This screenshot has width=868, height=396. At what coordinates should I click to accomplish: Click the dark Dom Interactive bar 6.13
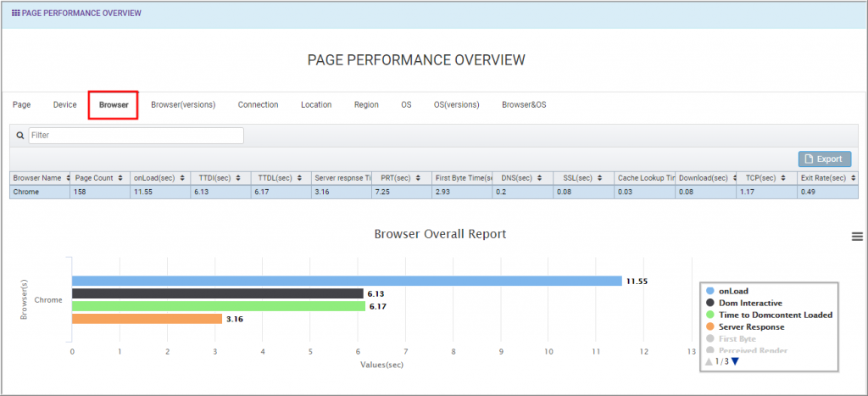click(218, 293)
